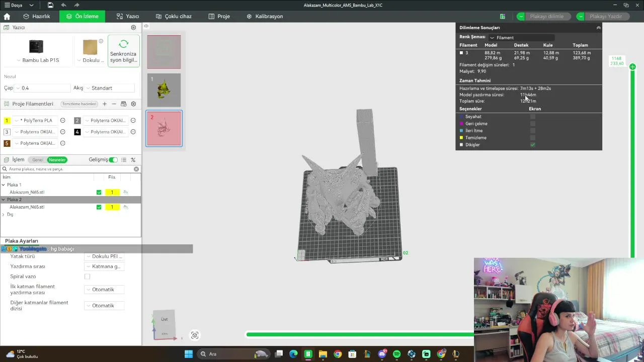The height and width of the screenshot is (362, 644).
Task: Open support paint icon for Plaka 1 object
Action: [x=126, y=192]
